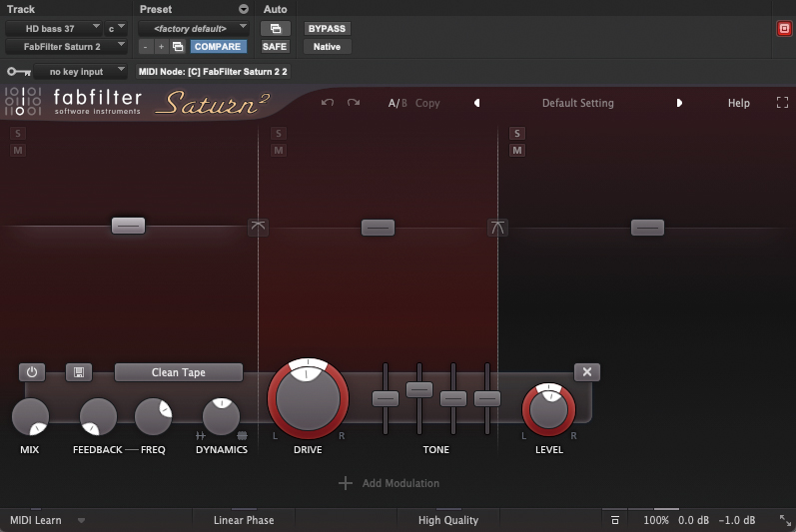Mute the first band
The width and height of the screenshot is (796, 532).
(18, 150)
